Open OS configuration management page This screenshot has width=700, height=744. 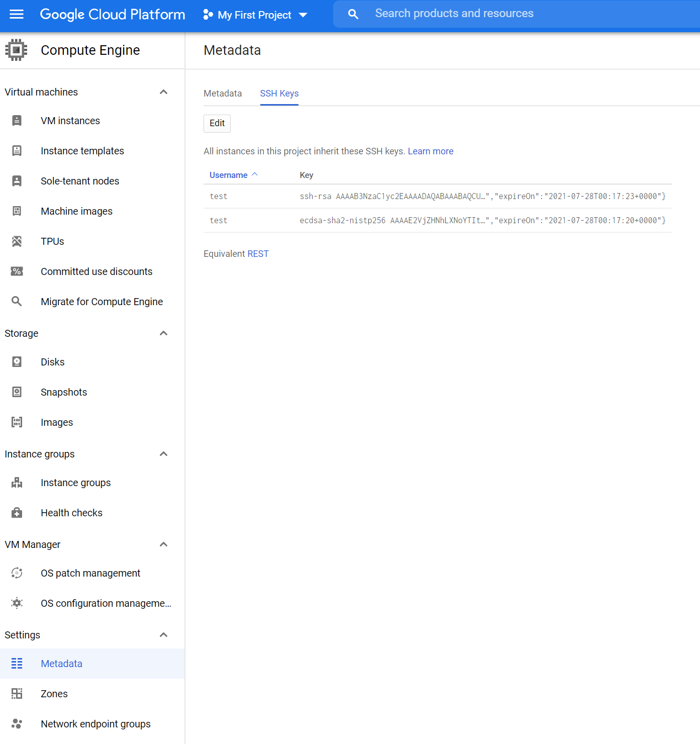pos(106,603)
